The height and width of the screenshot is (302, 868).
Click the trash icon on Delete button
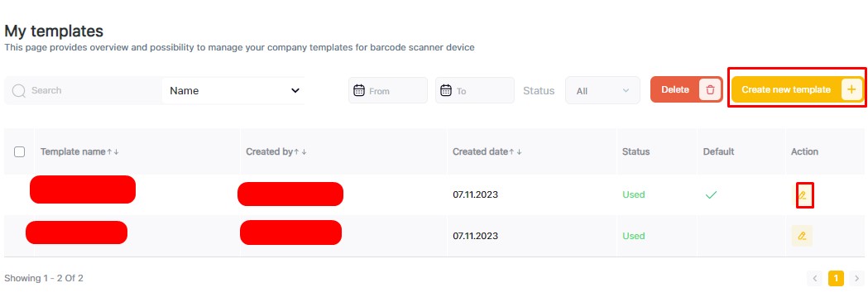pyautogui.click(x=710, y=89)
